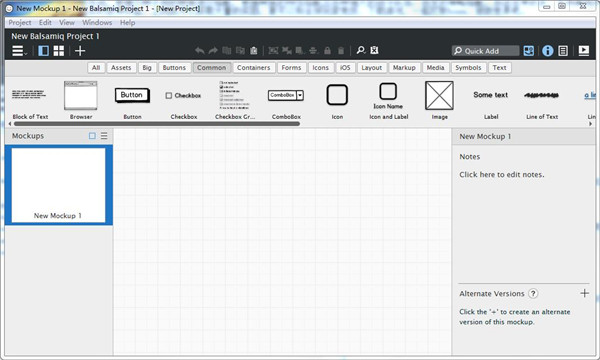Pick the Checkbox control

184,100
